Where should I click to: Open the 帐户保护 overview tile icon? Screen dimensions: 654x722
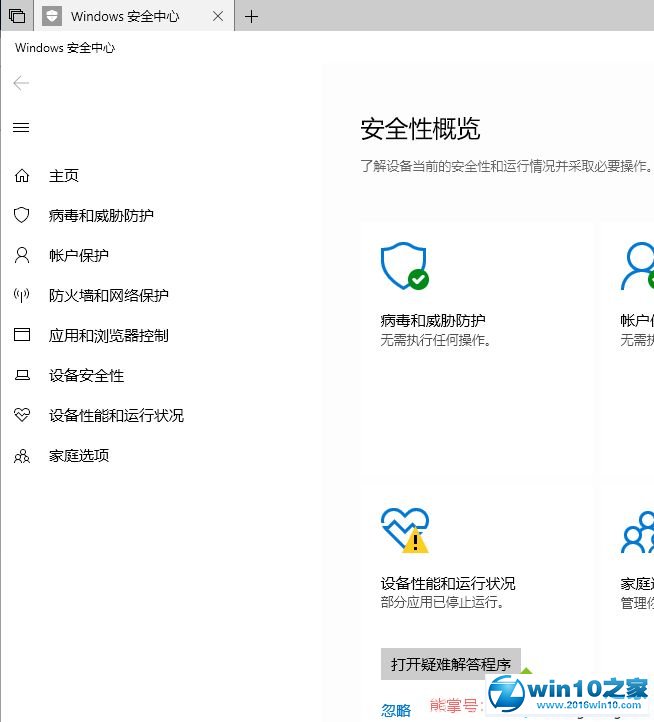637,267
